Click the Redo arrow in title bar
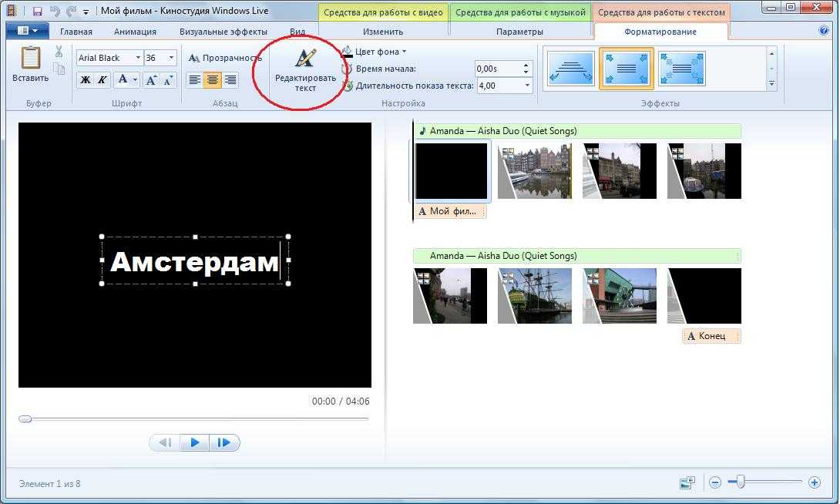Image resolution: width=840 pixels, height=504 pixels. (71, 12)
